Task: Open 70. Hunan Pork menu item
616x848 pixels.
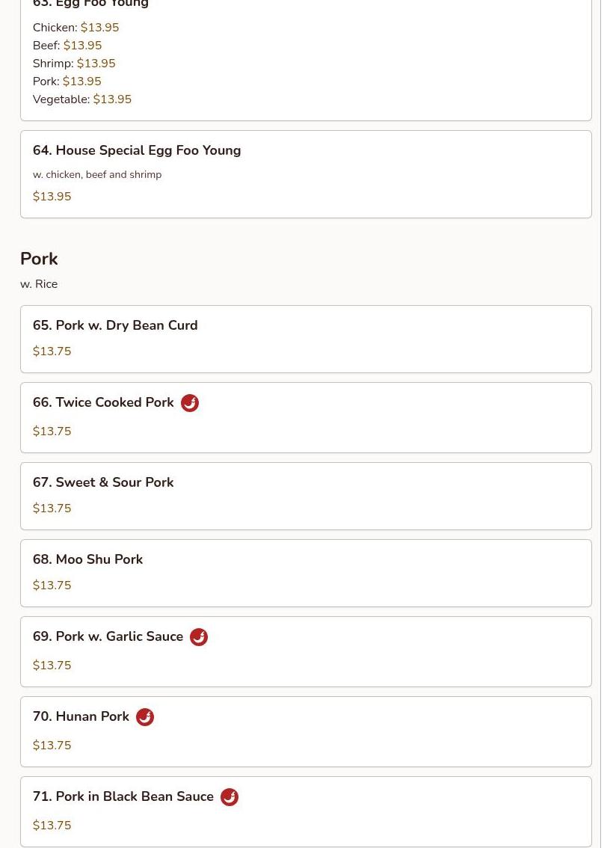Action: [81, 716]
